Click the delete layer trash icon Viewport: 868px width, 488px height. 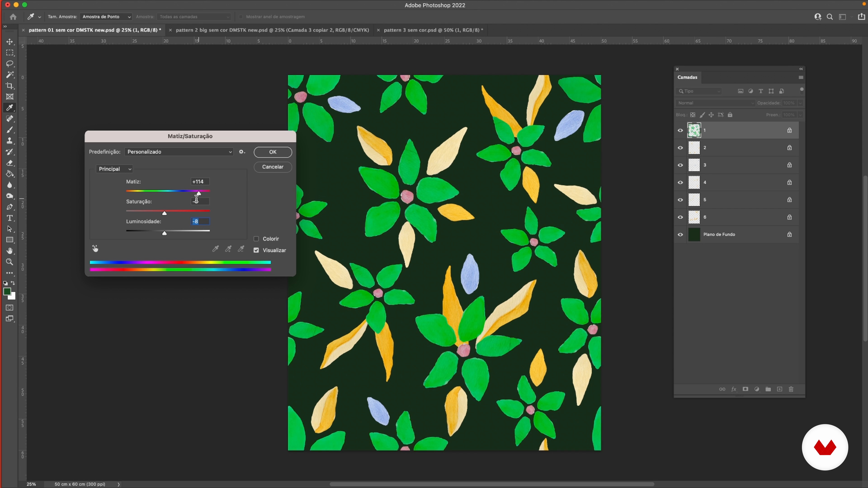click(x=791, y=389)
